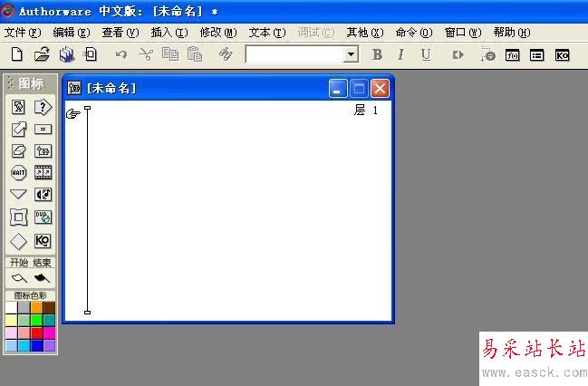The height and width of the screenshot is (386, 588).
Task: Click the Find toolbar button
Action: (x=226, y=54)
